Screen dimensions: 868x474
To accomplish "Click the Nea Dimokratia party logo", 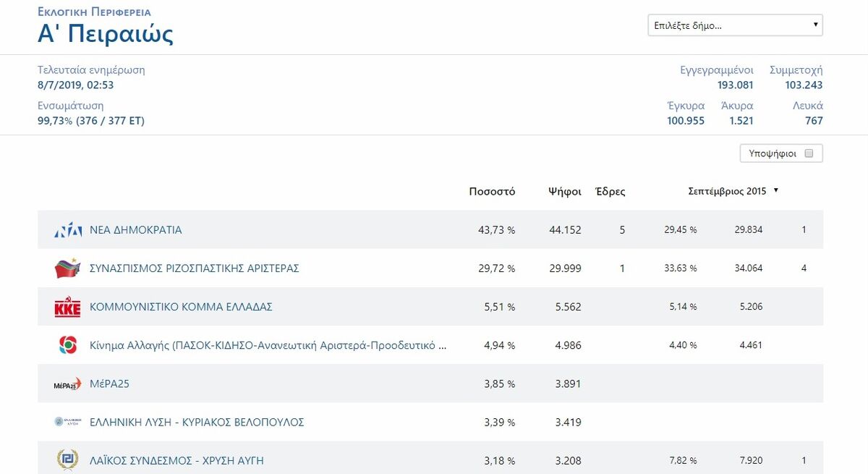I will [x=68, y=230].
